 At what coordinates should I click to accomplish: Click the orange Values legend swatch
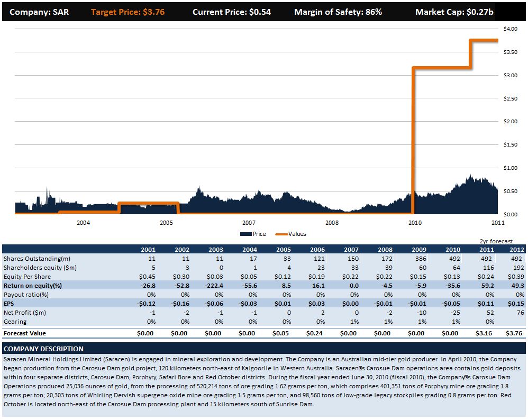tap(281, 234)
